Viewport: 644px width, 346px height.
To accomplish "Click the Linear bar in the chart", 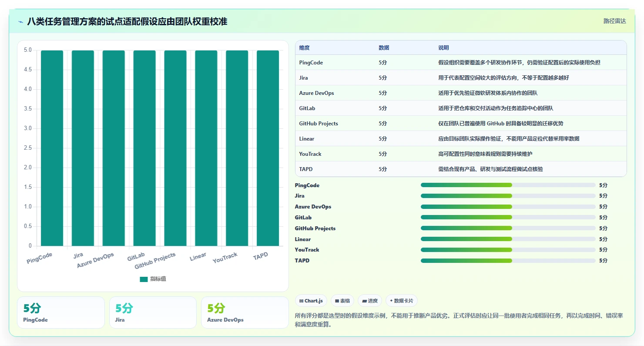I will [206, 148].
